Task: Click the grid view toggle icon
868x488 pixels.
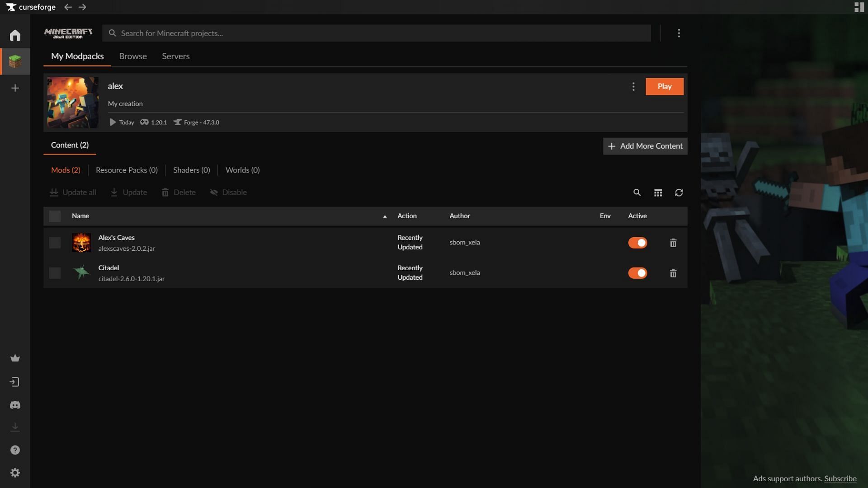Action: point(658,192)
